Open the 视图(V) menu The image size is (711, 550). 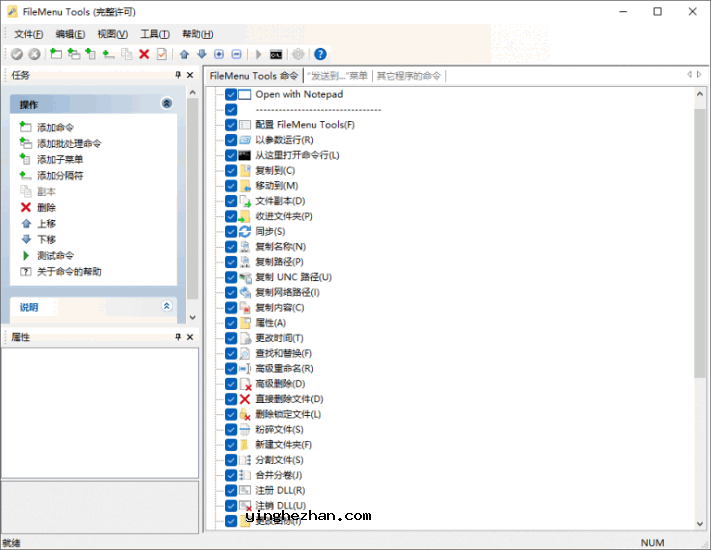[x=112, y=34]
